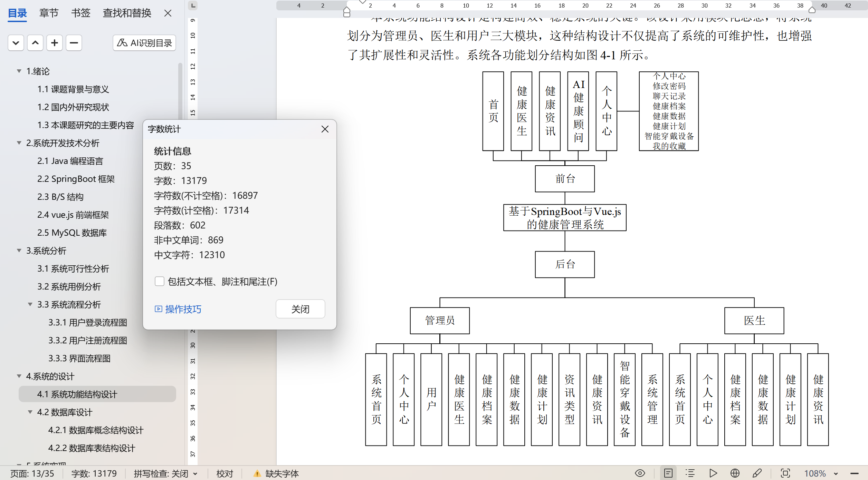
Task: Enable 包括文本框、脚注和尾注 checkbox
Action: coord(159,282)
